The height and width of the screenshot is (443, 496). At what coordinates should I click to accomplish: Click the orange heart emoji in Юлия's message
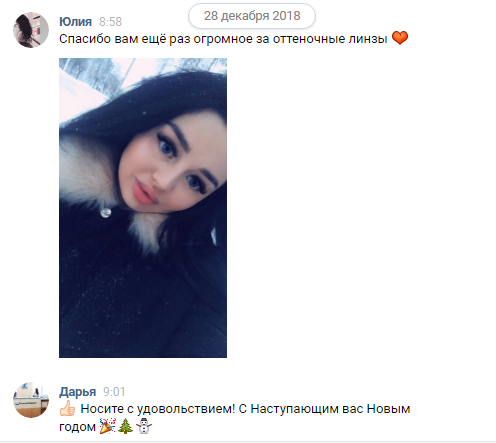point(400,38)
